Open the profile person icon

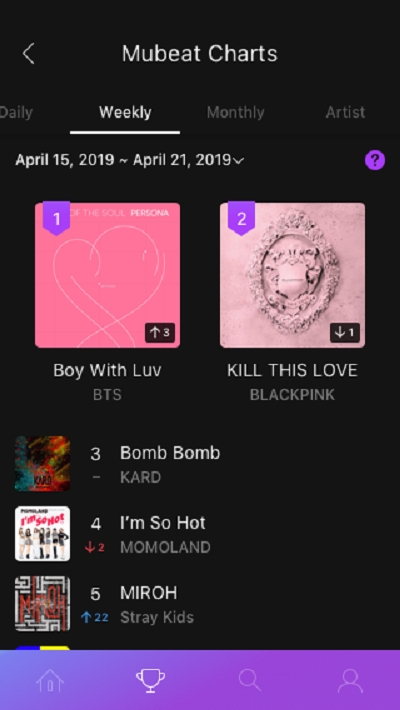point(350,680)
